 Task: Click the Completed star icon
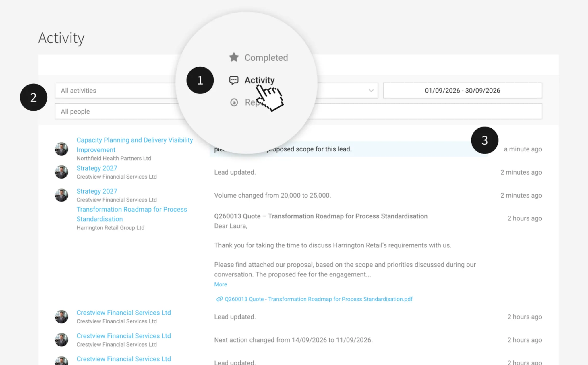coord(234,57)
